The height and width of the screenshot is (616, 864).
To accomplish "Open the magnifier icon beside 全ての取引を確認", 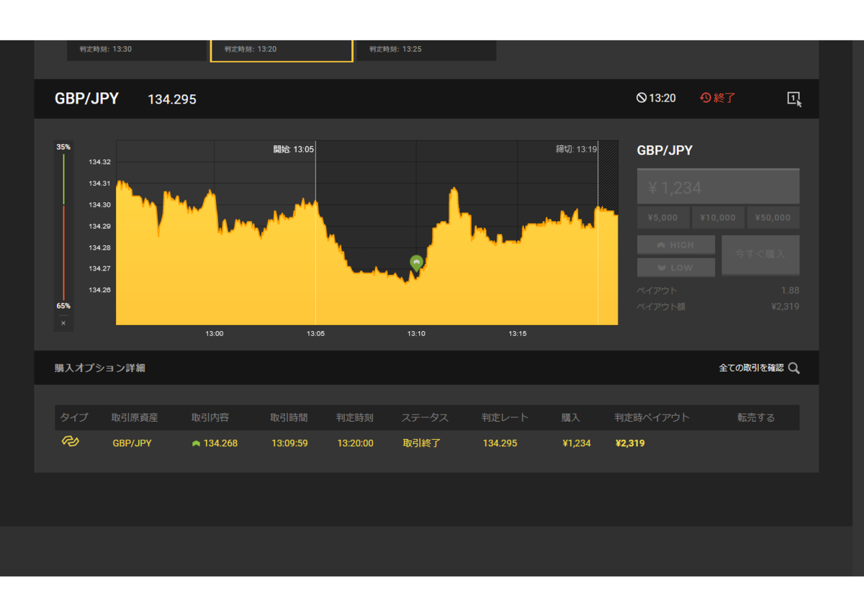I will pos(794,368).
